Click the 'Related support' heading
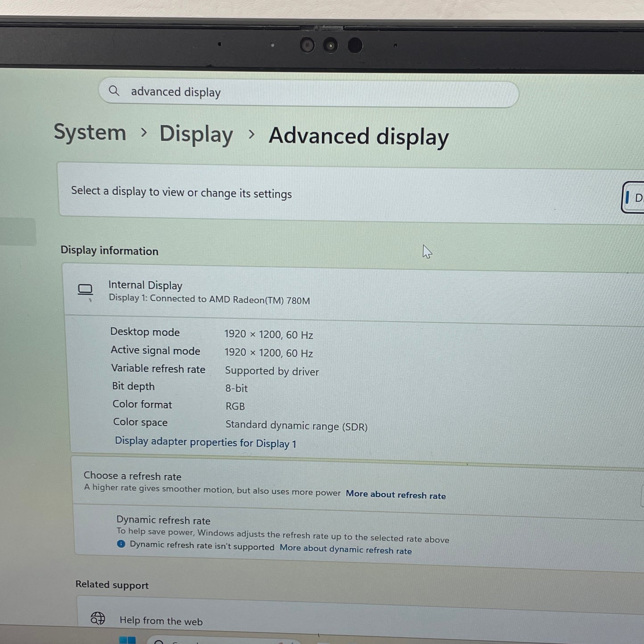The image size is (644, 644). point(112,585)
